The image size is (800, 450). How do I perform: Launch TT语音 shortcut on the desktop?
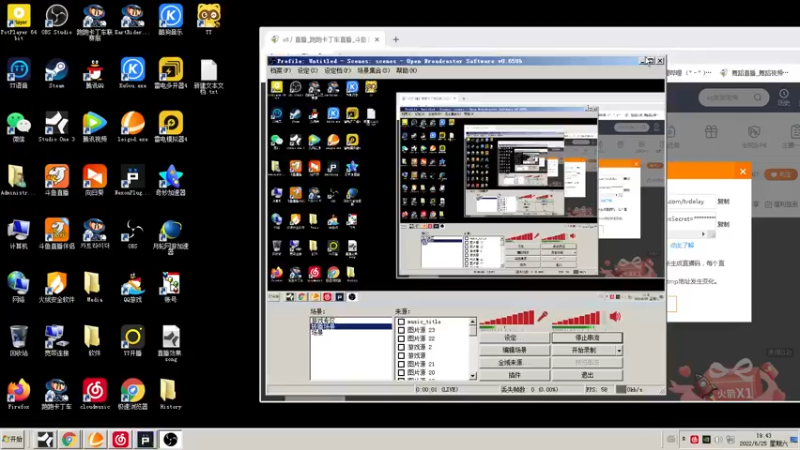[x=19, y=74]
